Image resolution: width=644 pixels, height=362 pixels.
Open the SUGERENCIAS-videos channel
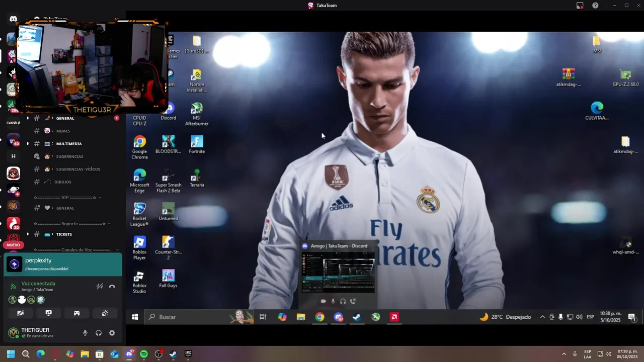click(x=75, y=169)
